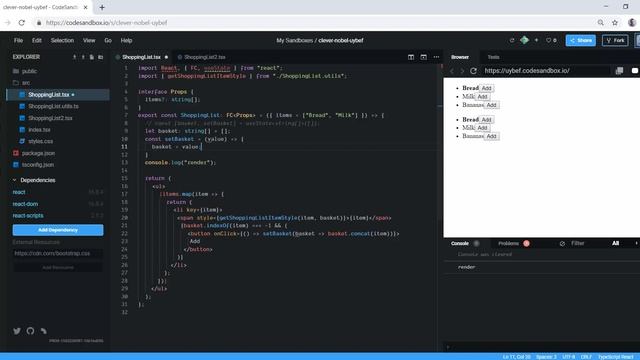
Task: Switch to the Tests tab
Action: tap(493, 57)
